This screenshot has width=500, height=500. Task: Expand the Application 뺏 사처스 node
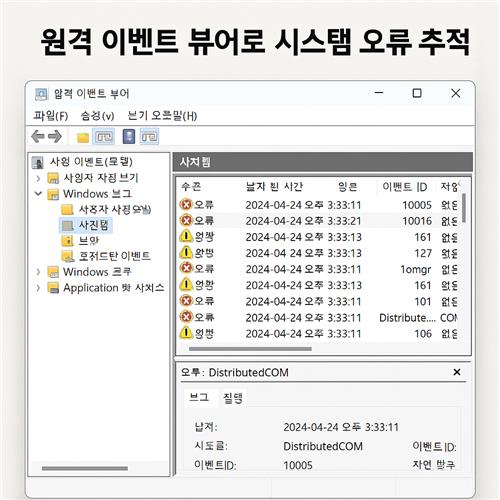point(38,288)
